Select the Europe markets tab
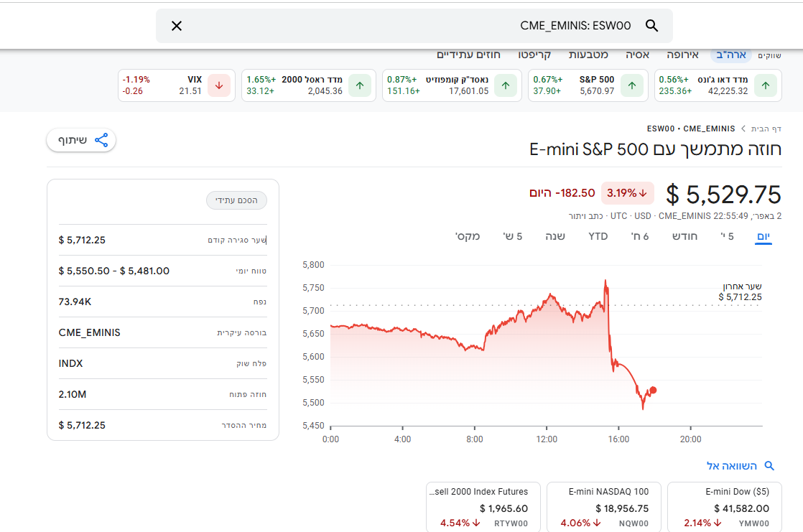The width and height of the screenshot is (803, 532). (682, 55)
